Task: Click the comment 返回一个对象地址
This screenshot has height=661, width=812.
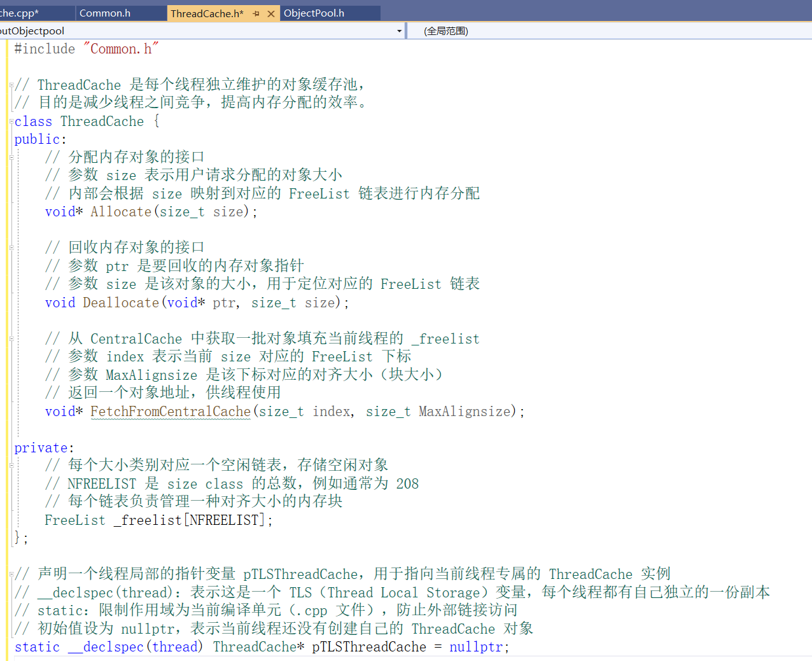Action: 163,393
